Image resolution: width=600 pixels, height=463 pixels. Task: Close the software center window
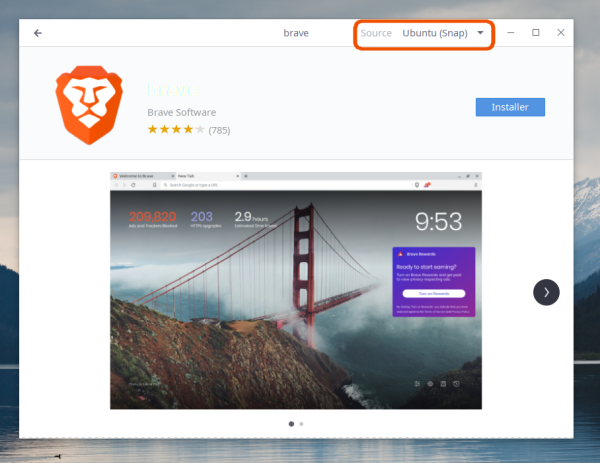click(x=561, y=33)
